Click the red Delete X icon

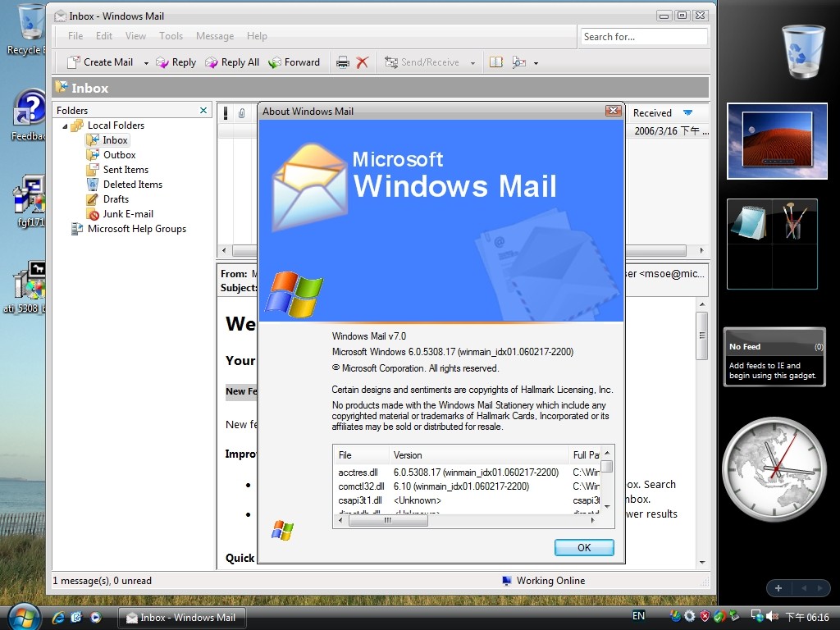pos(363,62)
